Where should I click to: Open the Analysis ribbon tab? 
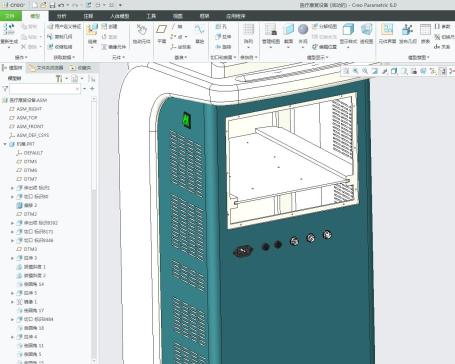pos(61,16)
